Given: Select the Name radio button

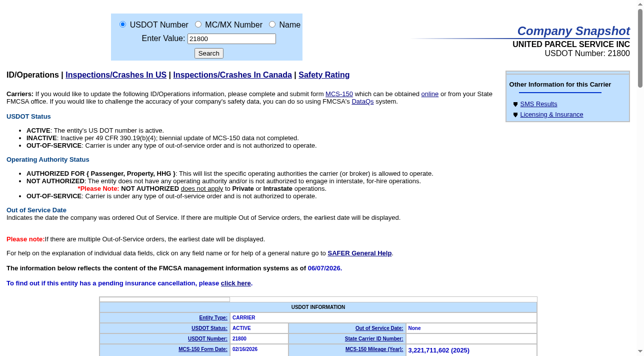Looking at the screenshot, I should [x=272, y=24].
